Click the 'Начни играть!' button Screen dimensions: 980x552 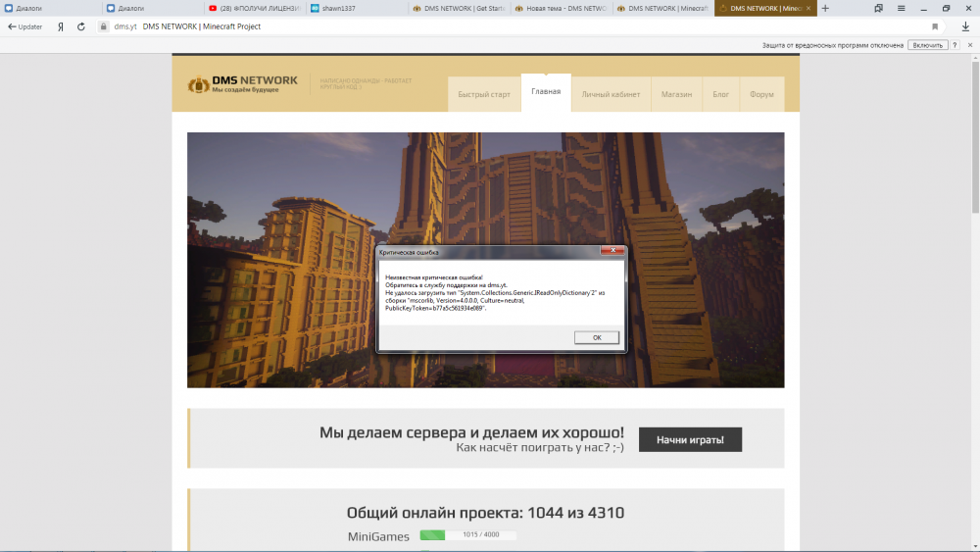(690, 439)
